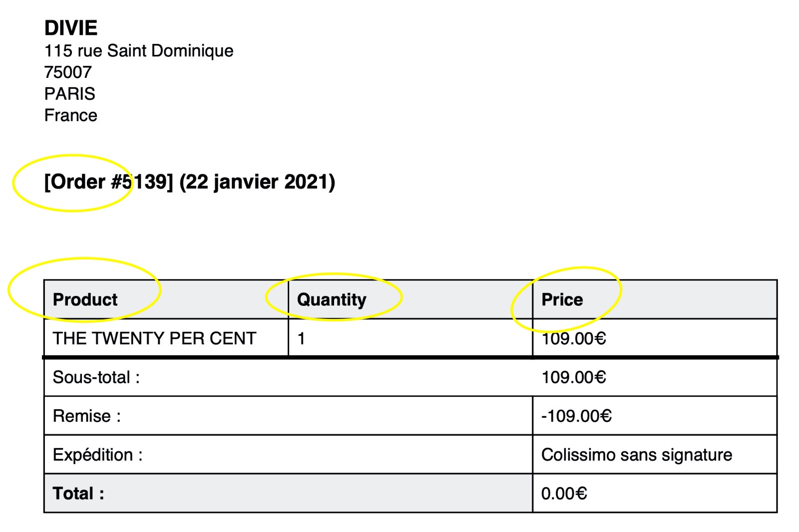Click the Sous-total label
Image resolution: width=799 pixels, height=532 pixels.
pos(96,377)
